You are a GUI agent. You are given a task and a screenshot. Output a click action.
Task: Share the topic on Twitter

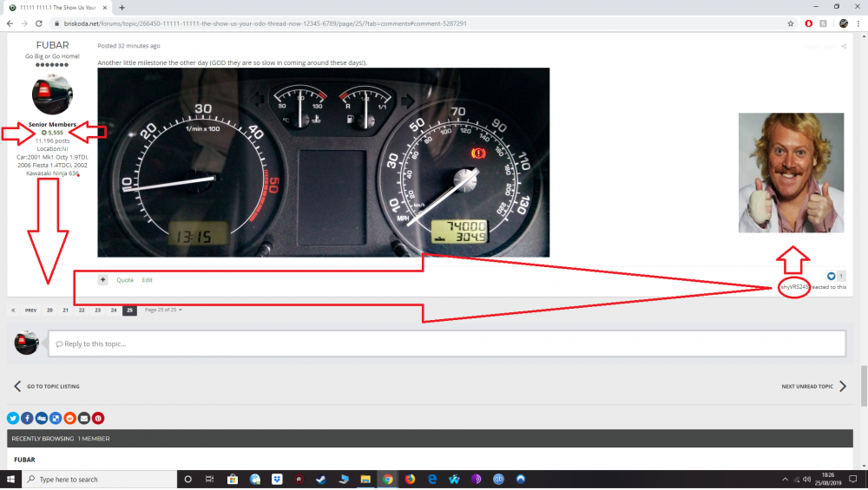tap(13, 419)
